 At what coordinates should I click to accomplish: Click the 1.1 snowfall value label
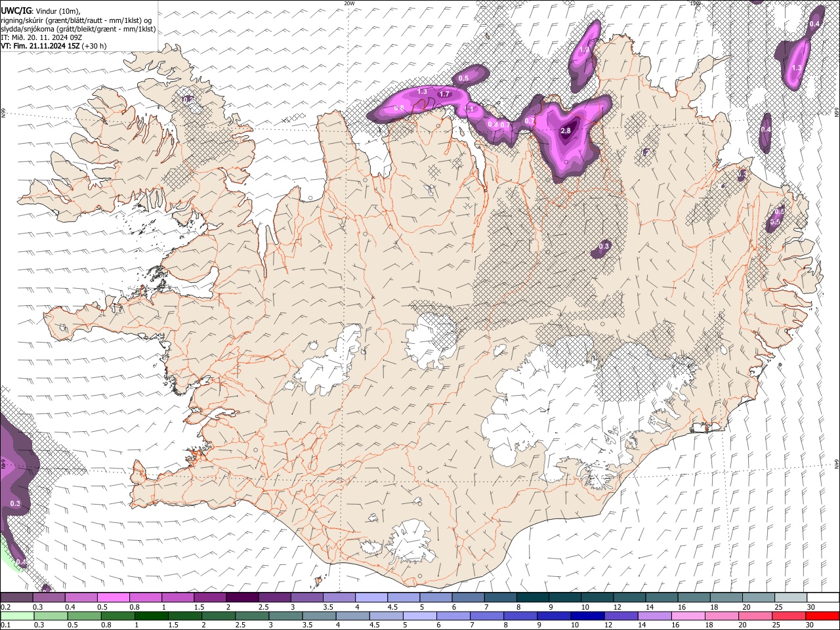click(469, 109)
